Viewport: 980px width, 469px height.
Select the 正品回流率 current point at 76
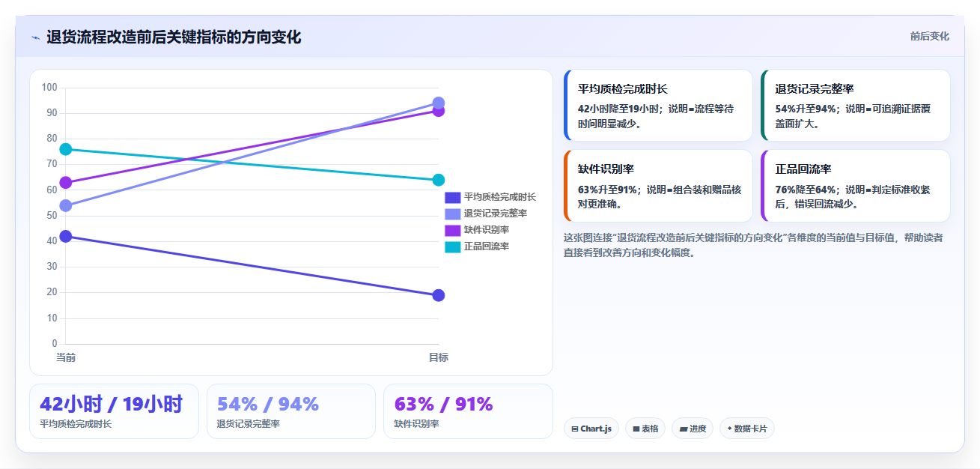pyautogui.click(x=66, y=149)
